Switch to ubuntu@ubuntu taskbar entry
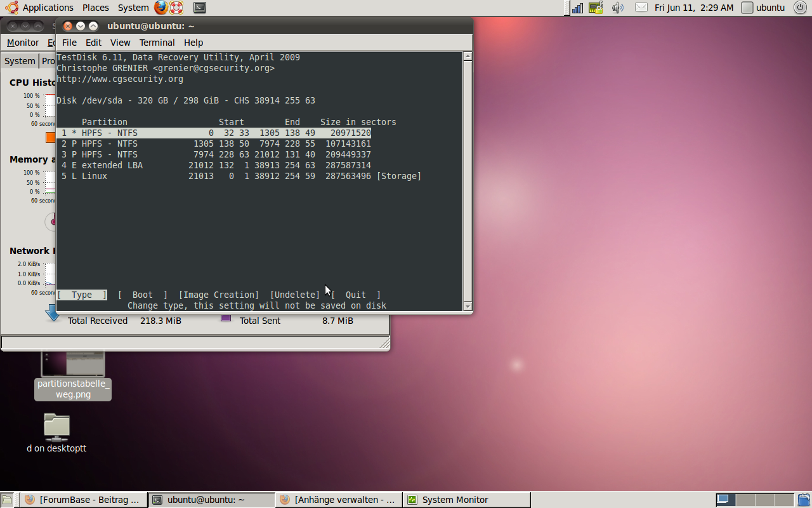 click(212, 500)
